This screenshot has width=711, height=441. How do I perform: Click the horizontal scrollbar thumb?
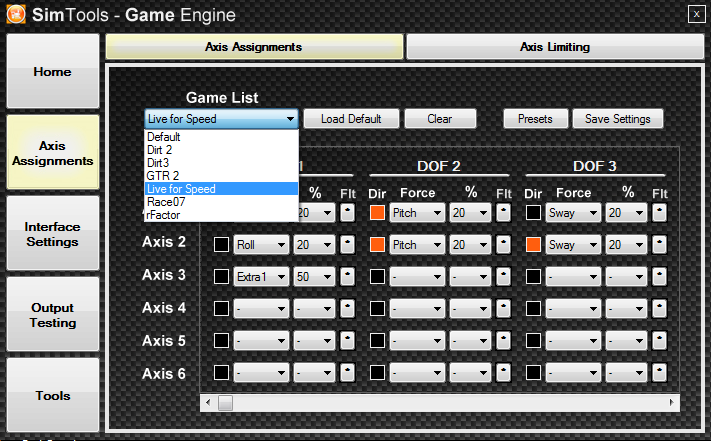[225, 402]
